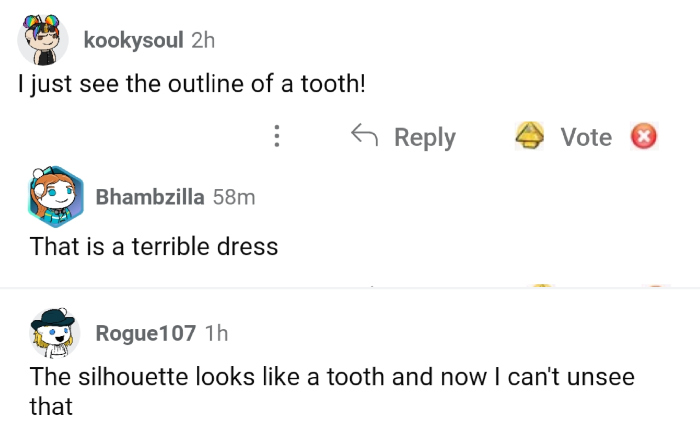The image size is (700, 440).
Task: Click the Reply label on kookysoul's comment
Action: 424,137
